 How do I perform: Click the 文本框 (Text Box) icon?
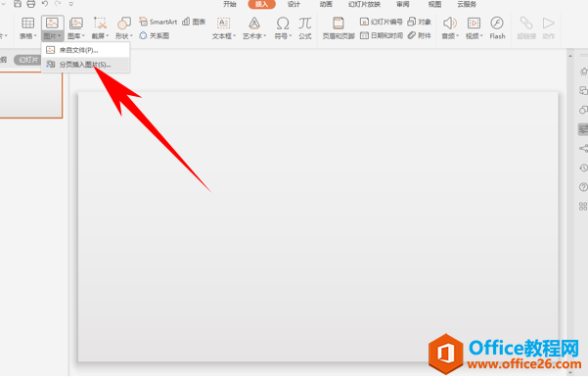tap(223, 24)
